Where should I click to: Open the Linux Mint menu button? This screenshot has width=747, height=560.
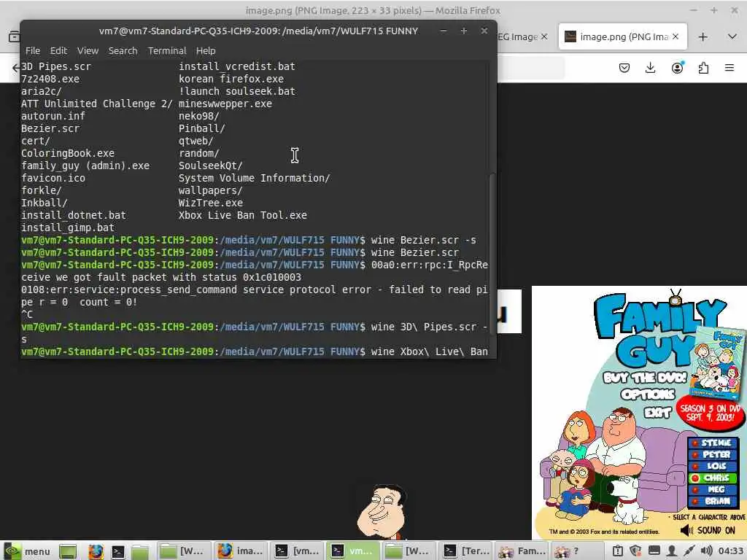coord(28,551)
